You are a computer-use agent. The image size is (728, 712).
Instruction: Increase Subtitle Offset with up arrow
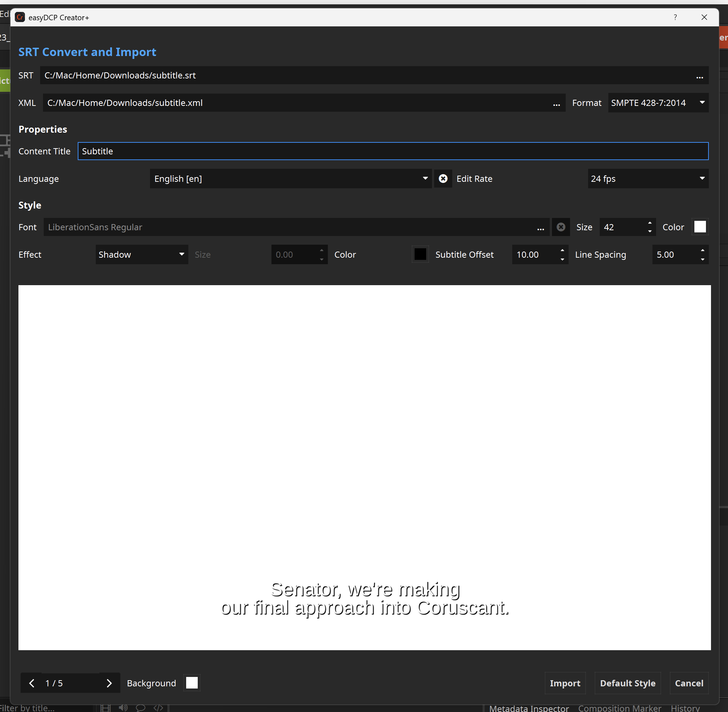pyautogui.click(x=562, y=250)
